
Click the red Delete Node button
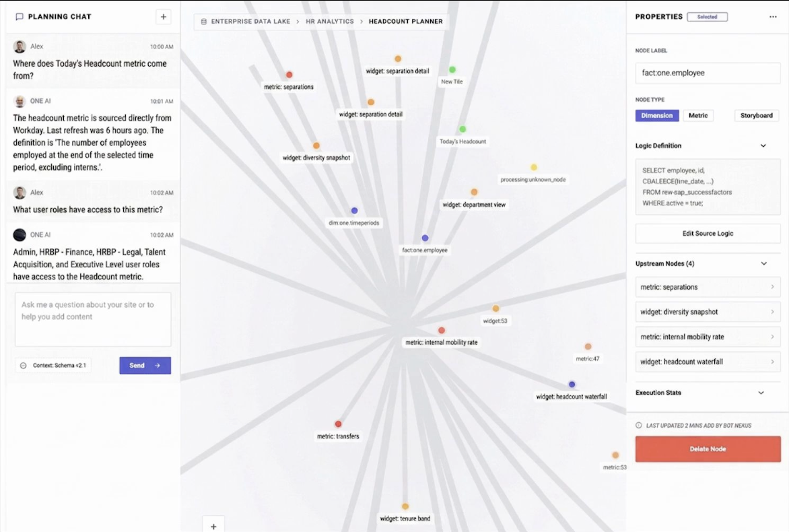tap(708, 449)
